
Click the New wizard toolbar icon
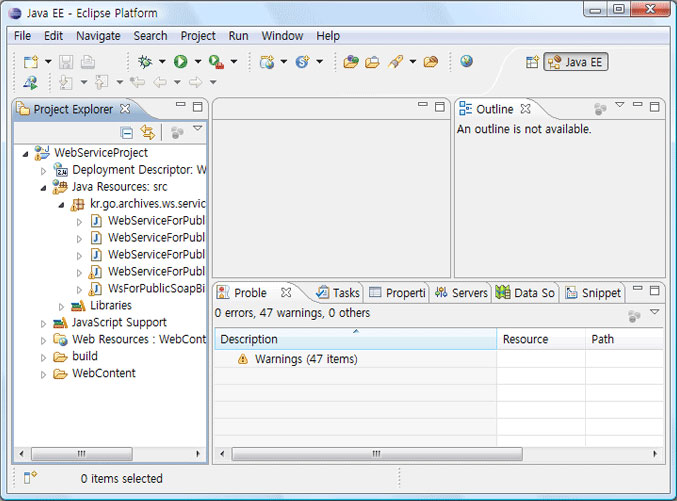[x=31, y=62]
